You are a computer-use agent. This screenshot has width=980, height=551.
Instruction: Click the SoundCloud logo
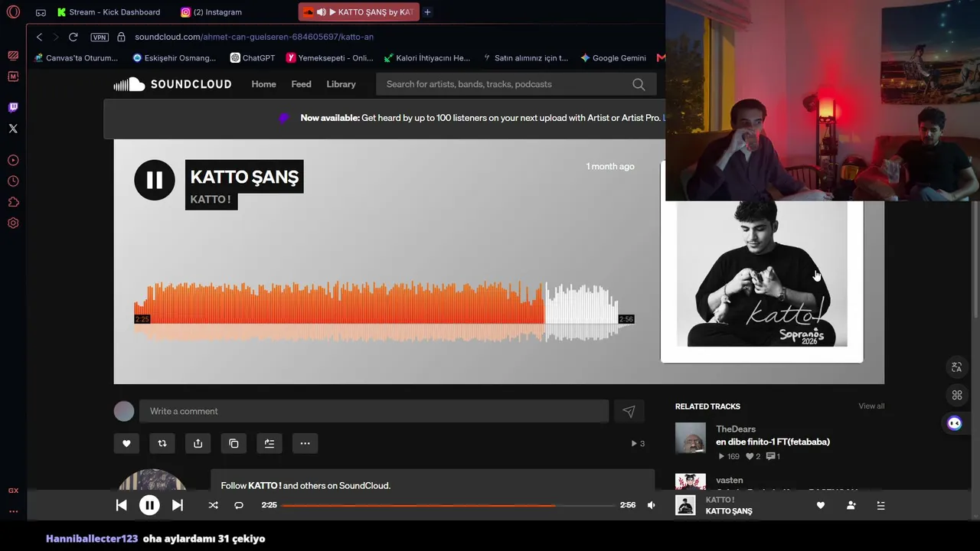click(172, 84)
